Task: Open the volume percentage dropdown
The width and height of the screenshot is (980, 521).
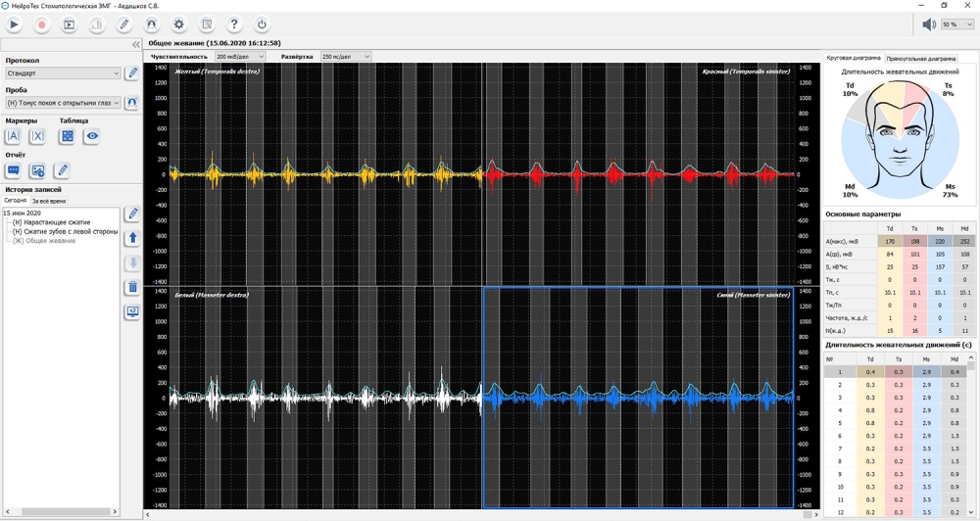Action: tap(957, 24)
